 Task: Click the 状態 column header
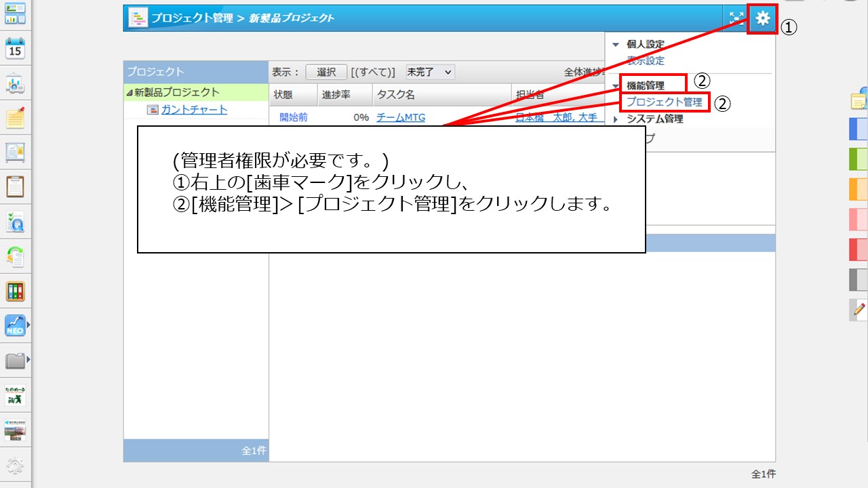(x=293, y=95)
